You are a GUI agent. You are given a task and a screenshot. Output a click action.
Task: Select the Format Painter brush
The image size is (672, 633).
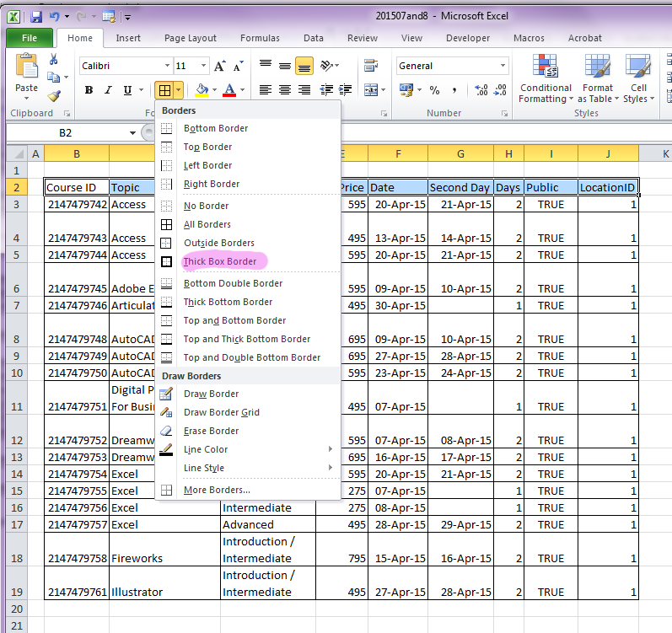pos(54,96)
